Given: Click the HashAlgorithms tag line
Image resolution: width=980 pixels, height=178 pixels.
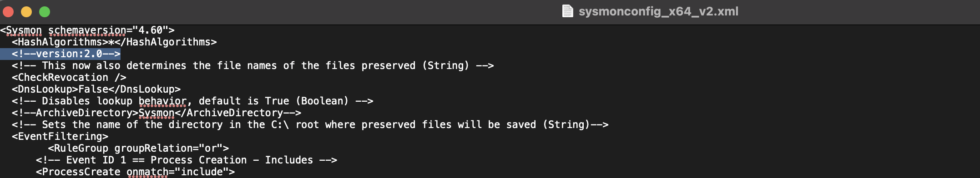Looking at the screenshot, I should click(114, 42).
